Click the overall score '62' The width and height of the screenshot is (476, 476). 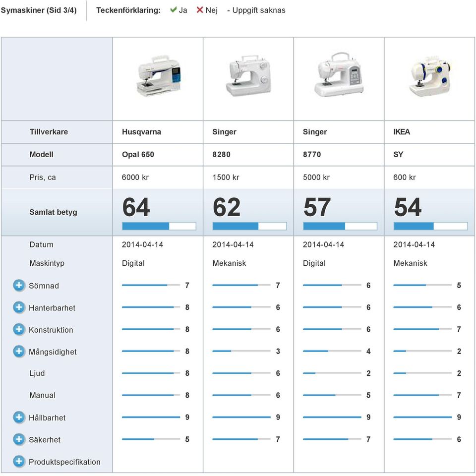point(227,207)
